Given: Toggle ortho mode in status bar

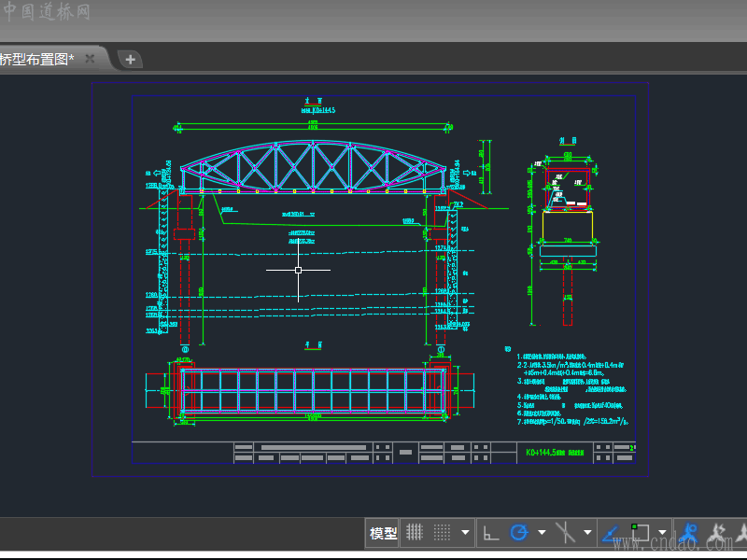Looking at the screenshot, I should 490,533.
